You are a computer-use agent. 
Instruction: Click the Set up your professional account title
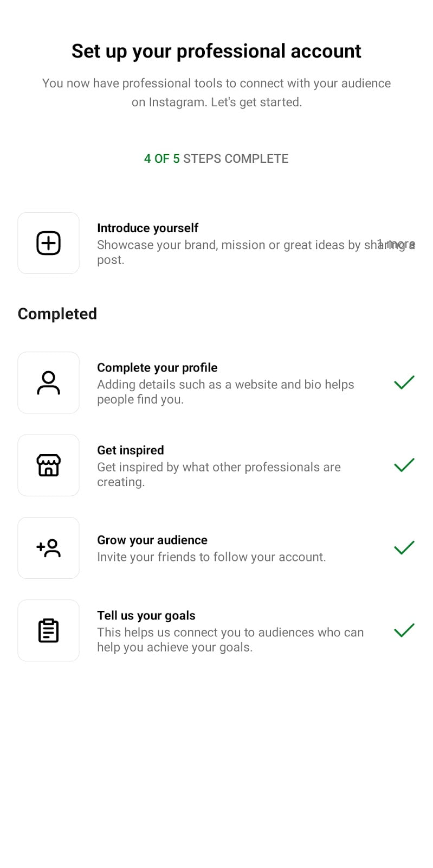pos(216,50)
